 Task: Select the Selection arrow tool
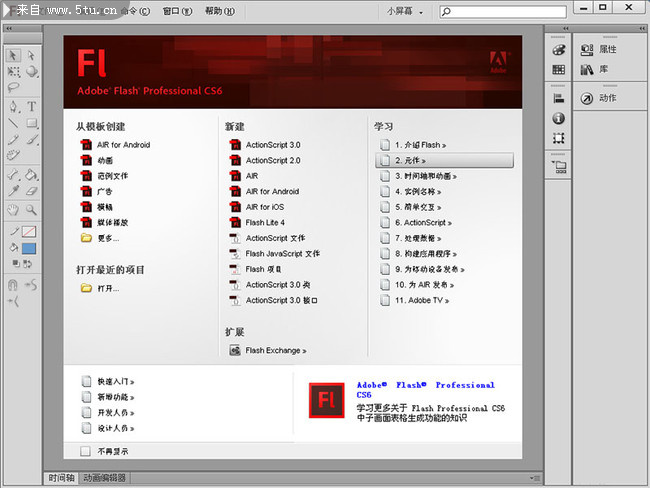click(x=13, y=55)
